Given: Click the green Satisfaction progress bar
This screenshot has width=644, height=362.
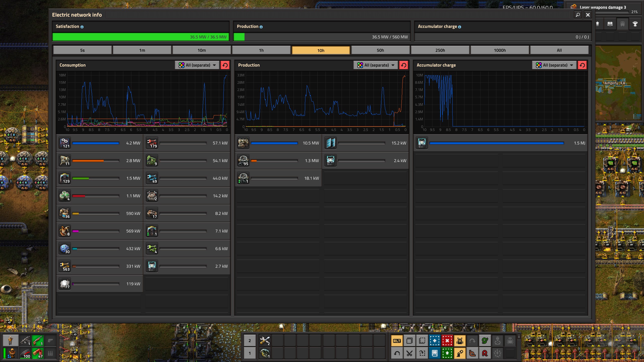Looking at the screenshot, I should click(140, 37).
